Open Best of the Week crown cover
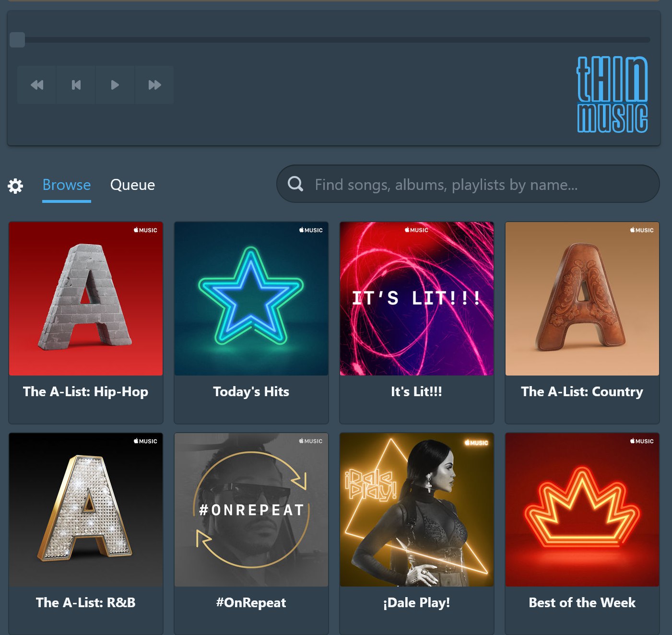 pyautogui.click(x=582, y=510)
